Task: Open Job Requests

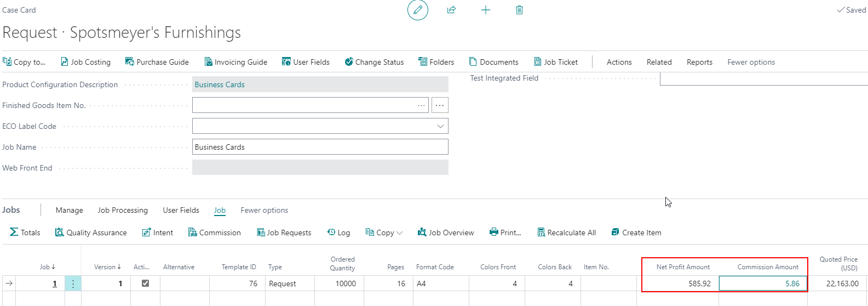Action: point(284,233)
